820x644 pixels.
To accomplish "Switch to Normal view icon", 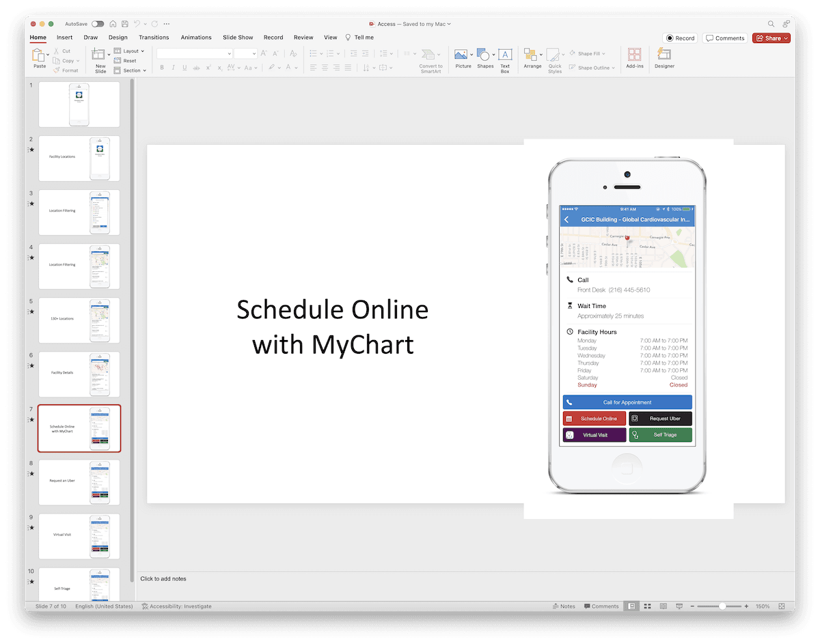I will tap(631, 606).
